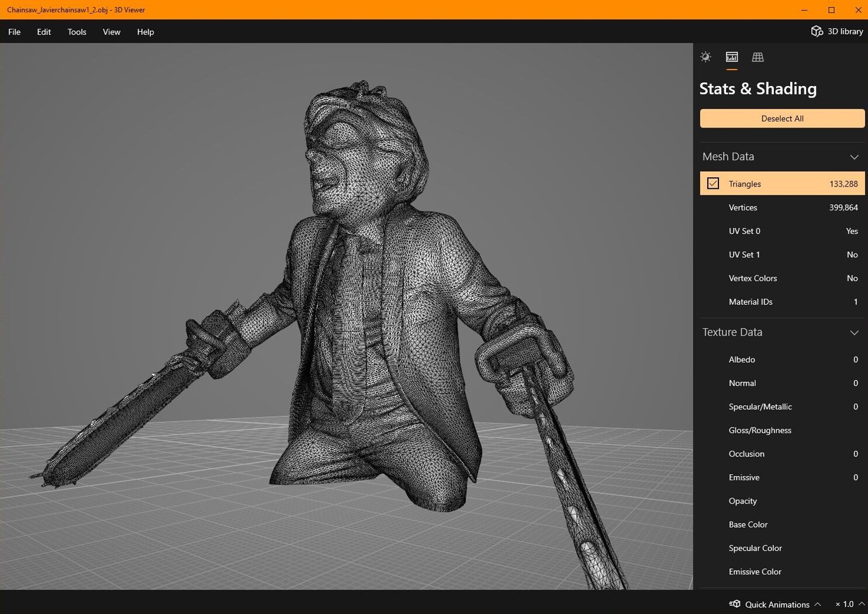Screen dimensions: 868x614
Task: Open the File menu
Action: 15,32
